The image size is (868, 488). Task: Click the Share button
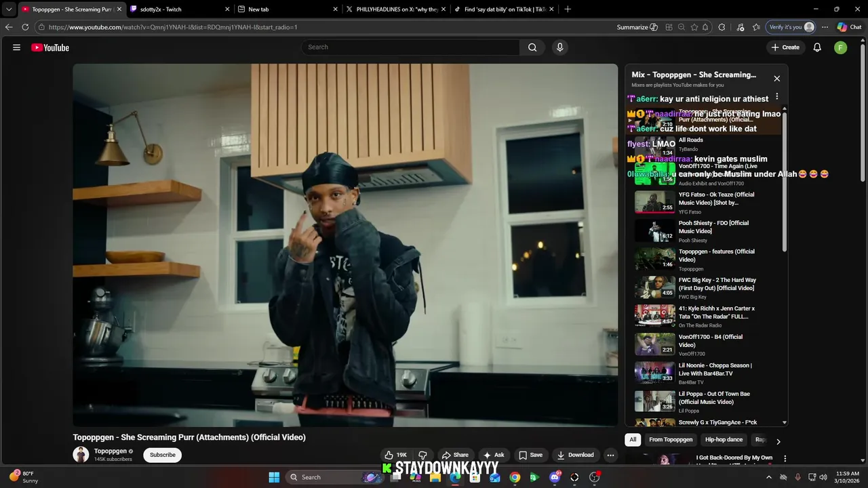455,455
